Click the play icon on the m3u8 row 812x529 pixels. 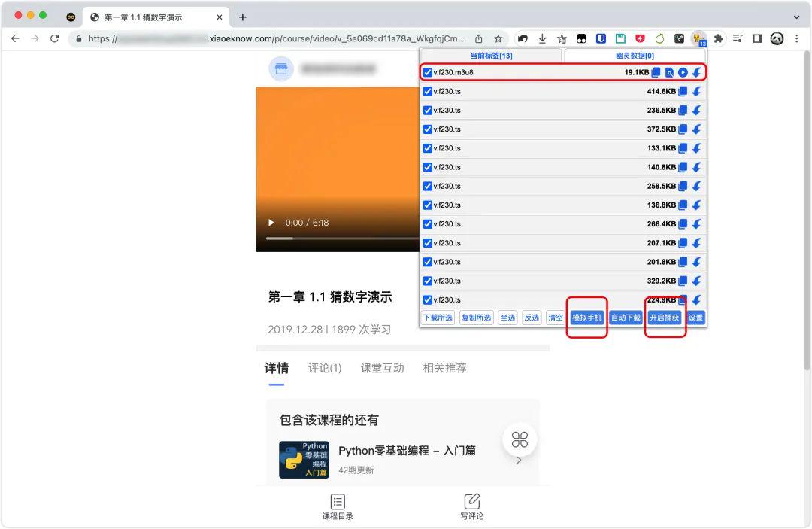(683, 72)
